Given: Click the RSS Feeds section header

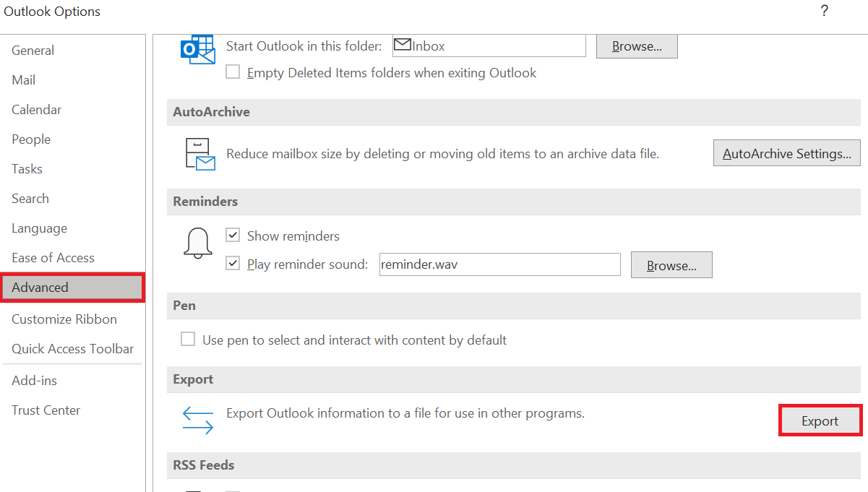Looking at the screenshot, I should coord(514,465).
